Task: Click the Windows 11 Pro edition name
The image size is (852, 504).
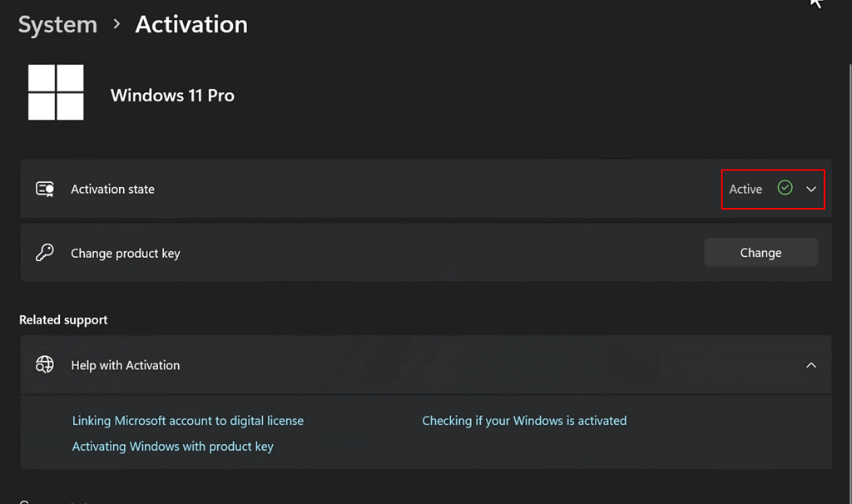Action: point(172,96)
